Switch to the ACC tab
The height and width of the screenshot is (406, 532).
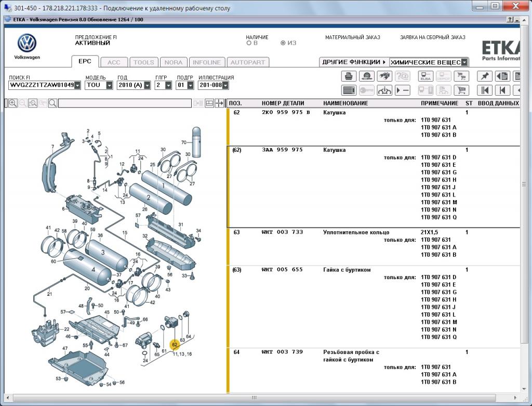(x=114, y=62)
